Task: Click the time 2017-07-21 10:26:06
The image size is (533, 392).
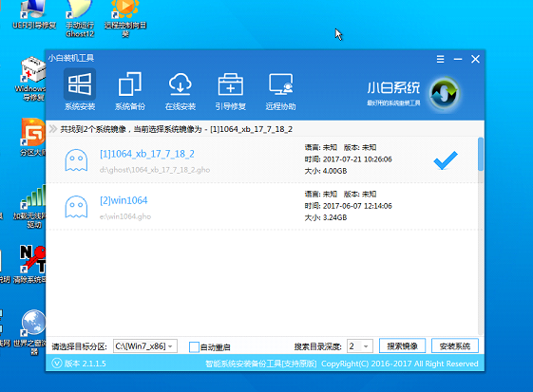Action: coord(357,159)
